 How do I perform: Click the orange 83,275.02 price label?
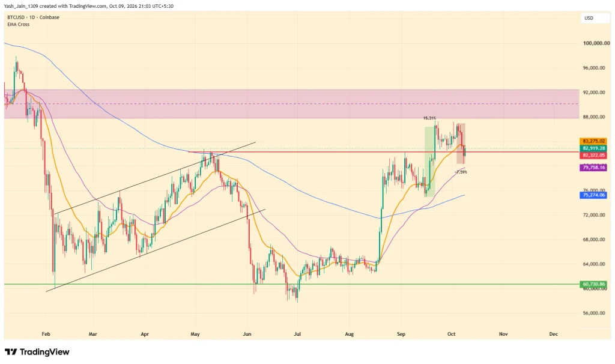[x=594, y=141]
